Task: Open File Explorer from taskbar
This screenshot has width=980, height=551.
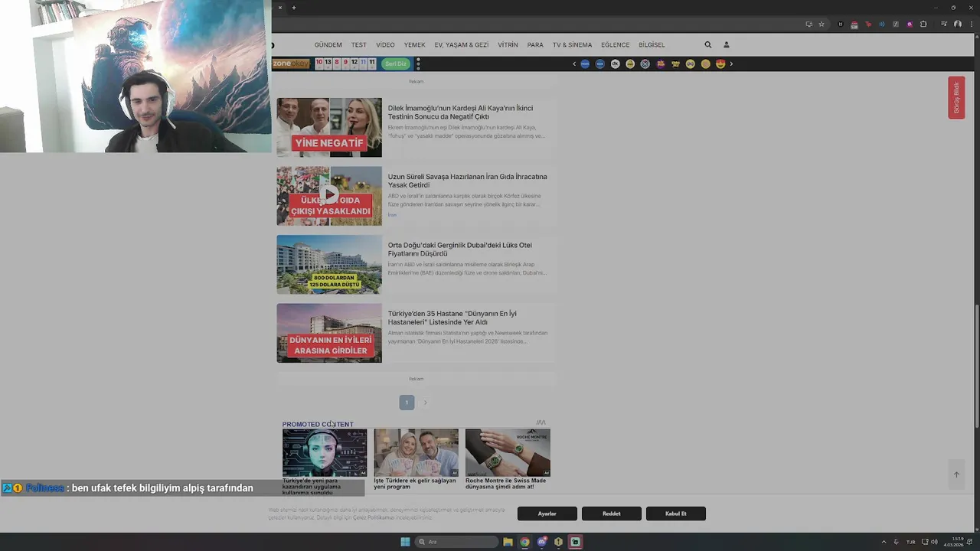Action: click(x=508, y=542)
